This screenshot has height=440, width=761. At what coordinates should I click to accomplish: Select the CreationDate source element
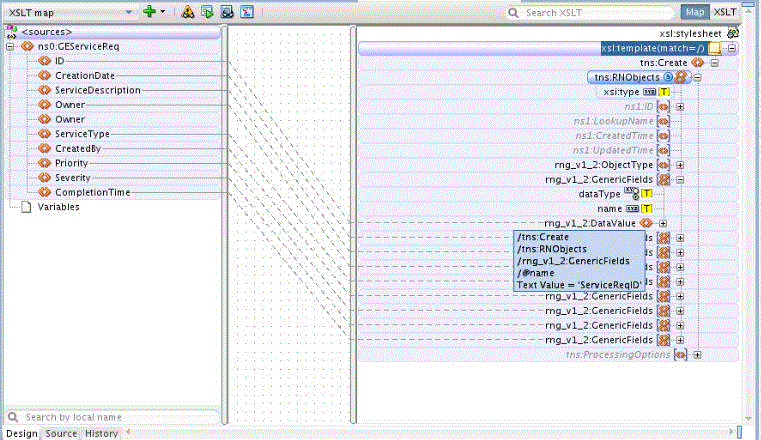pyautogui.click(x=85, y=76)
